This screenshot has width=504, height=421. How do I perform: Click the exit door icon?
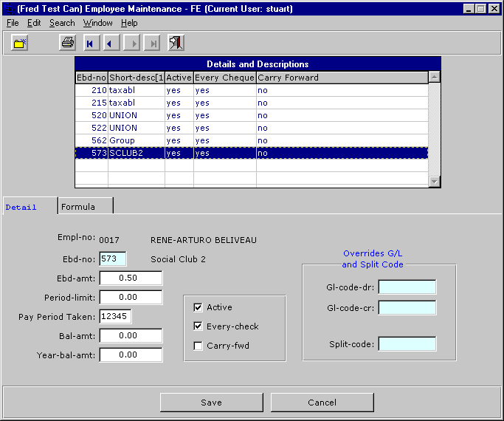coord(176,43)
